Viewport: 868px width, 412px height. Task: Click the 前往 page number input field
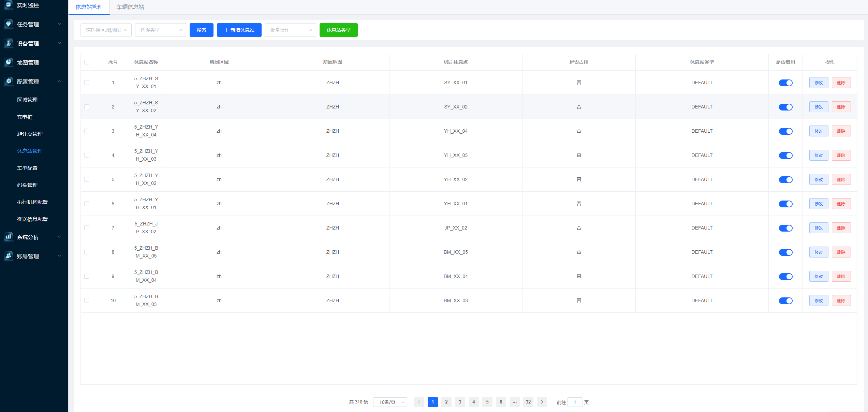575,402
